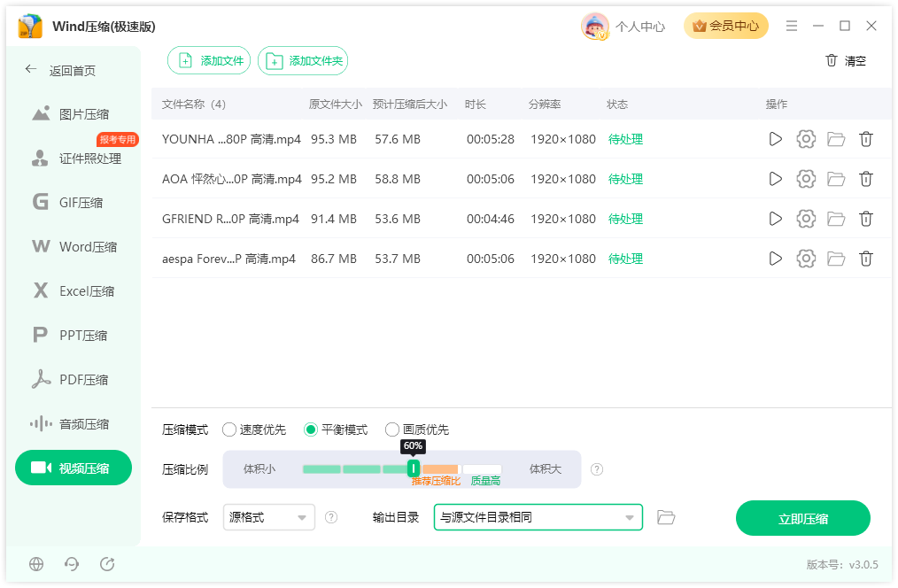Viewport: 898px width, 588px height.
Task: Click 清空 to clear the list
Action: 846,61
